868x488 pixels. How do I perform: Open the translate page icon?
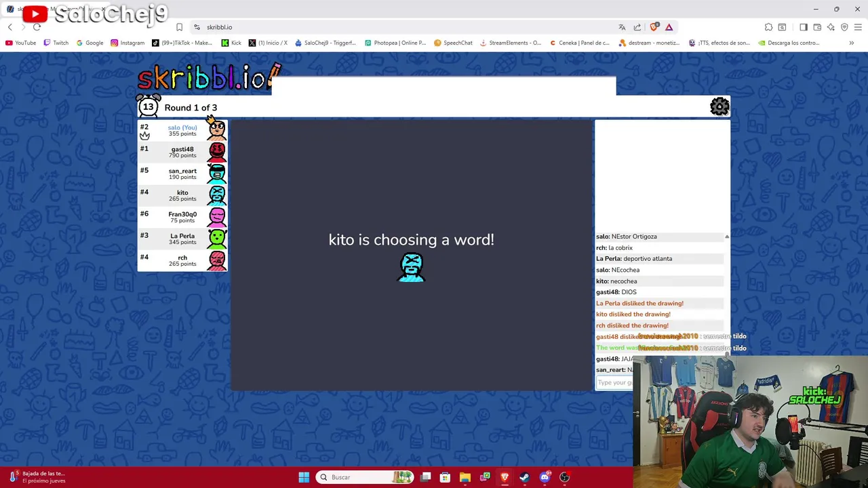(x=622, y=27)
